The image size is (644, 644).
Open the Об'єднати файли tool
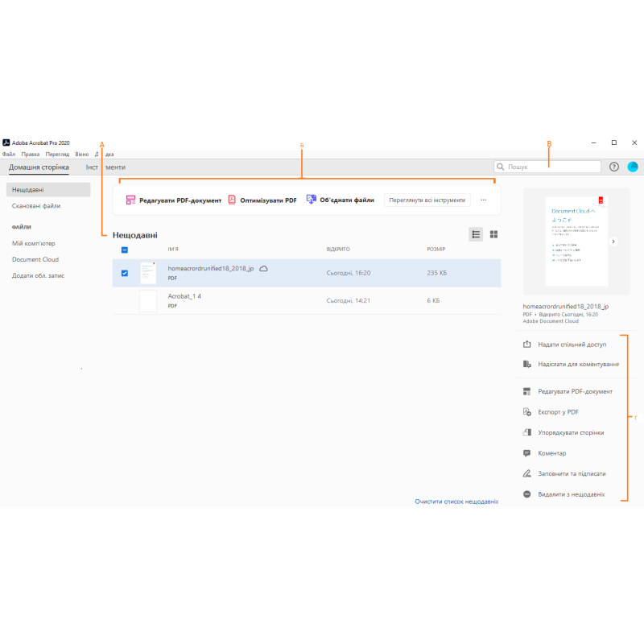click(x=312, y=200)
